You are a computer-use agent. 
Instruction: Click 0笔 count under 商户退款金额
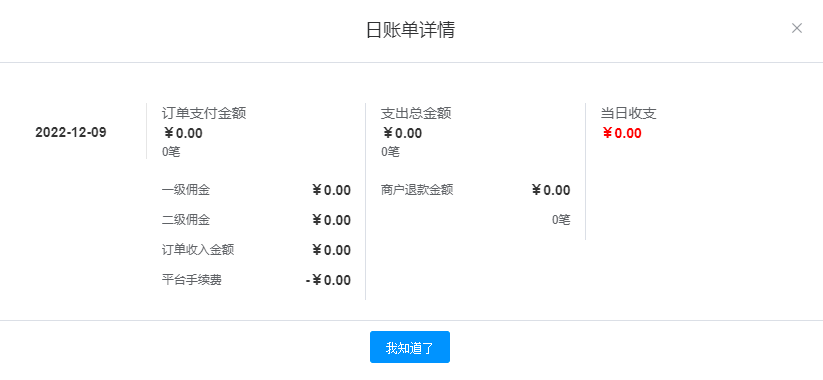click(561, 220)
